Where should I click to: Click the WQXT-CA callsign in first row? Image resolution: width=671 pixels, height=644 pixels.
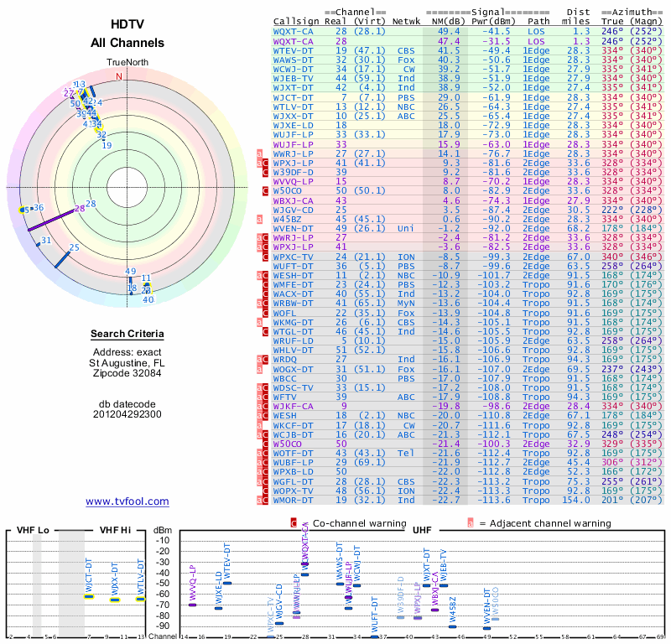point(293,32)
